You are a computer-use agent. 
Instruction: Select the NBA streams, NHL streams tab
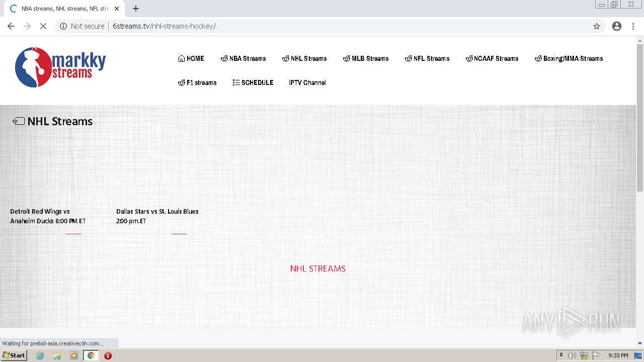pyautogui.click(x=64, y=9)
